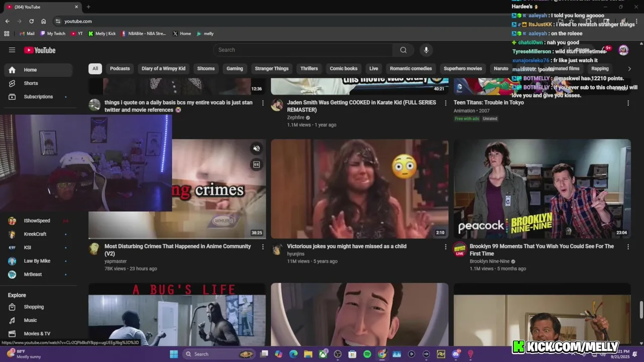Open yapmaster channel link
Screen dimensions: 644x362
pos(116,261)
